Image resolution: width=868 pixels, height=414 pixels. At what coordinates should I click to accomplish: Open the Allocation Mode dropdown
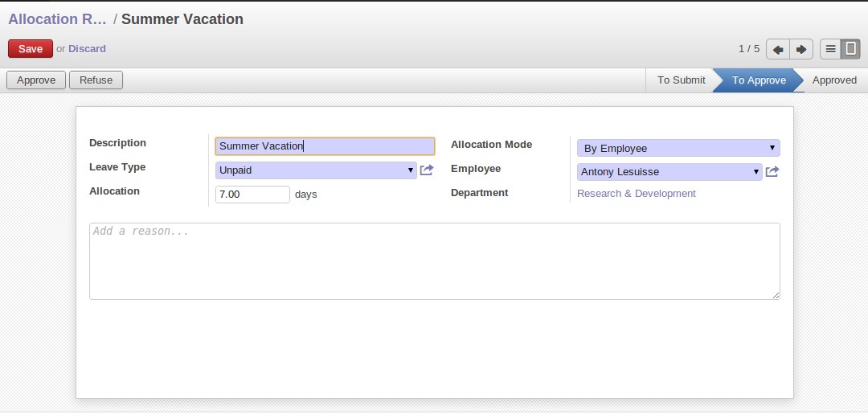pos(678,149)
